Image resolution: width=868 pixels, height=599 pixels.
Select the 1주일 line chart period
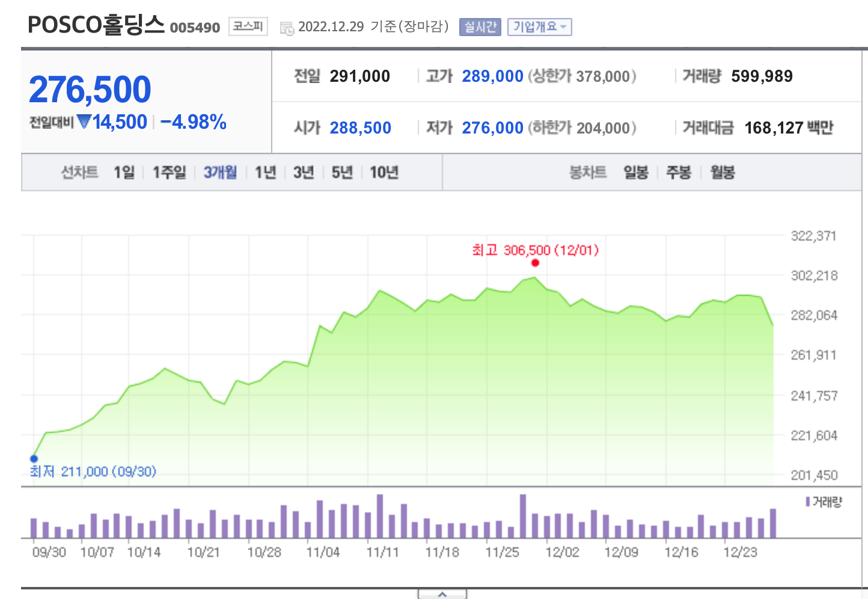[170, 173]
